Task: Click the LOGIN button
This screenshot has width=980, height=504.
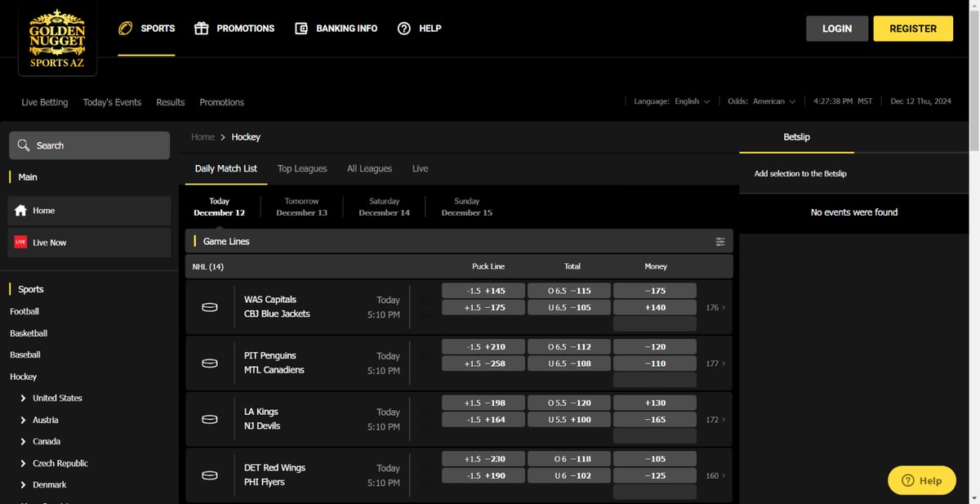Action: [x=837, y=29]
